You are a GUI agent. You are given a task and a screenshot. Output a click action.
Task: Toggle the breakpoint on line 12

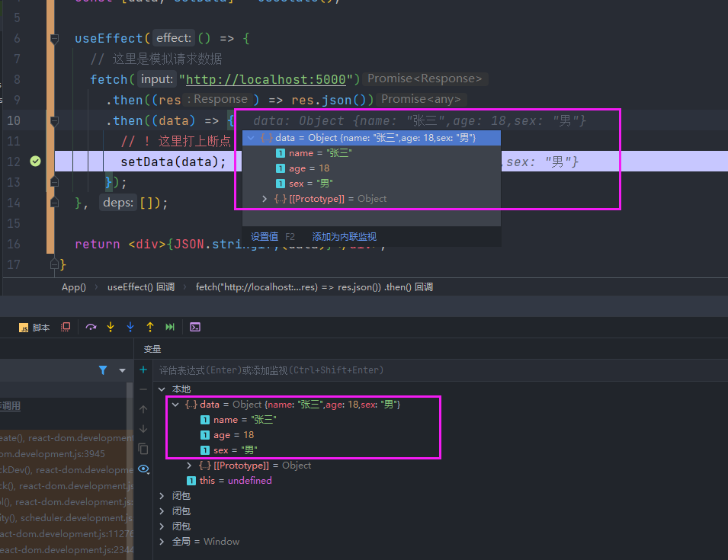coord(35,162)
